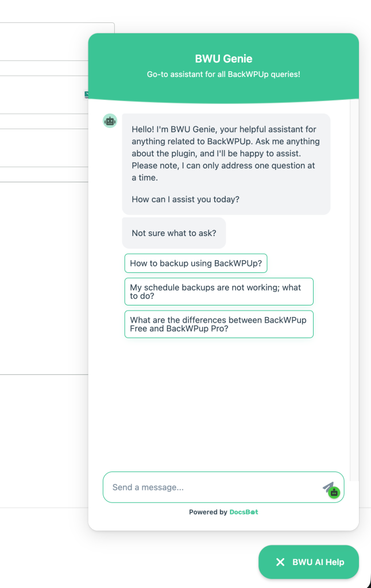Click the chat panel vertical scrollbar
Screen dimensions: 371x588
click(354, 289)
